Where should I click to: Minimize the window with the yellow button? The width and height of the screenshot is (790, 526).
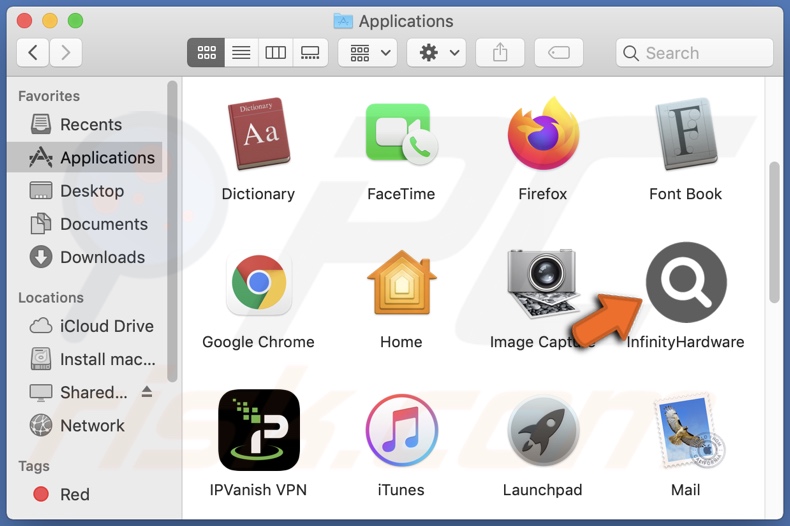click(50, 21)
